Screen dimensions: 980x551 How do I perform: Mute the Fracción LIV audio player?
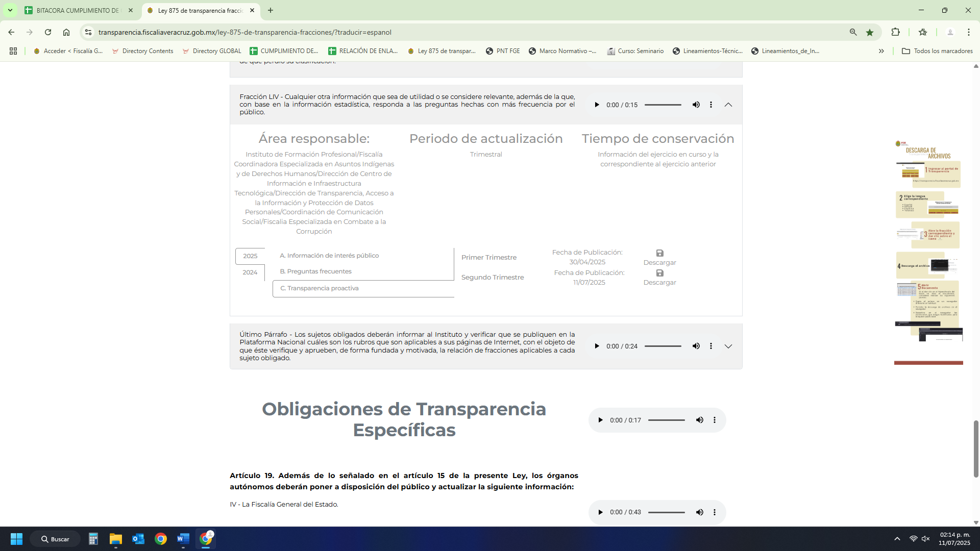(696, 105)
